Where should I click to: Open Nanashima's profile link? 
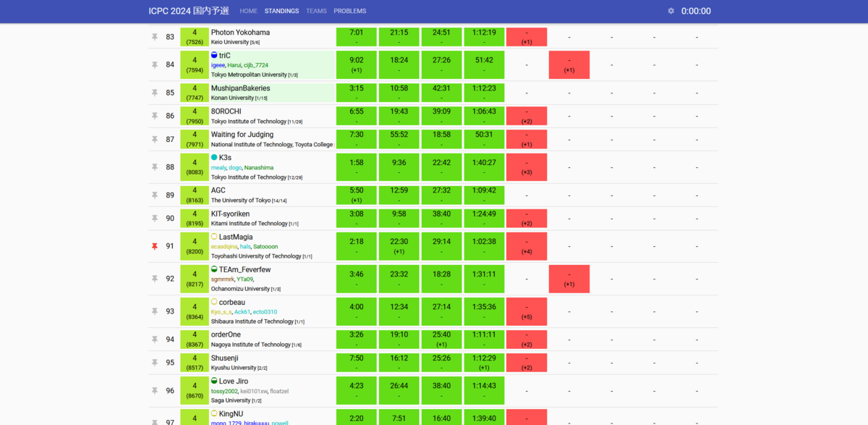tap(259, 167)
